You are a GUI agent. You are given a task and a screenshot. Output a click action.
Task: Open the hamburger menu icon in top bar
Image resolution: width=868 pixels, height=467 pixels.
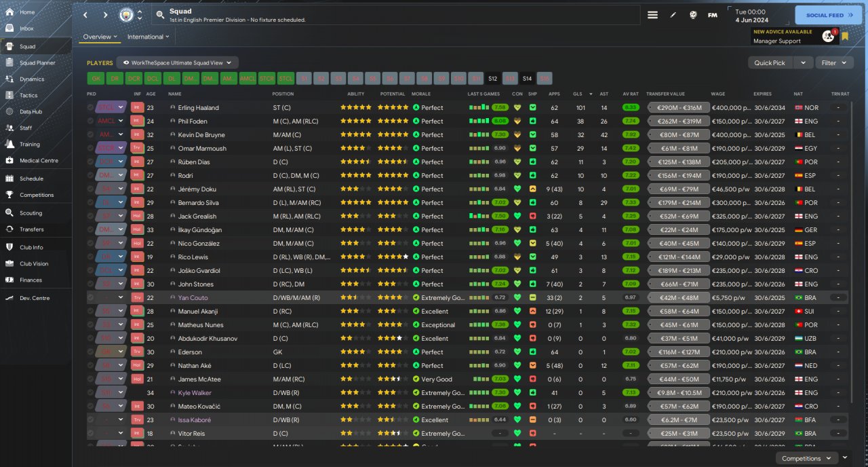coord(652,15)
